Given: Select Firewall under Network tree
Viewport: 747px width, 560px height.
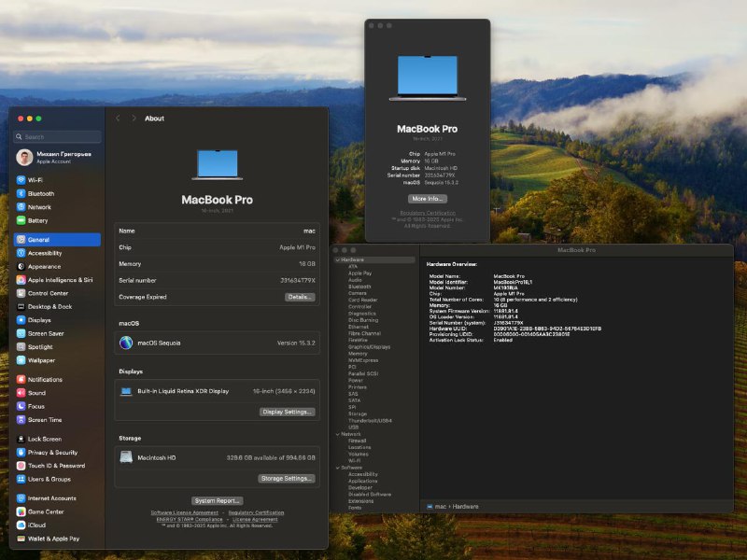Looking at the screenshot, I should (x=357, y=441).
